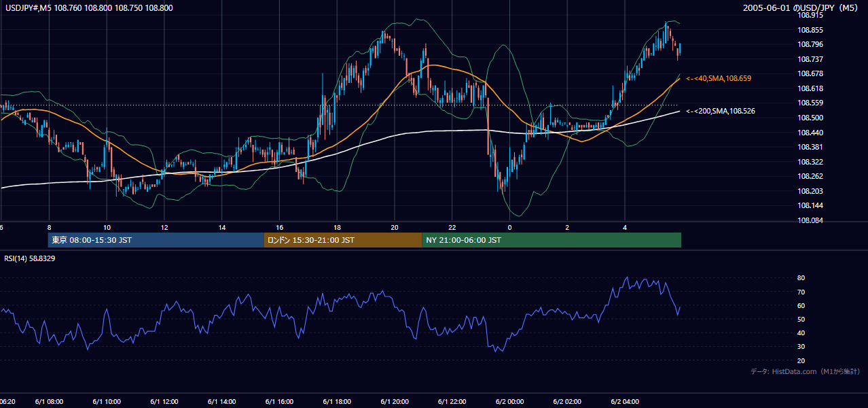Click hour marker 16 under the price chart

pos(279,227)
